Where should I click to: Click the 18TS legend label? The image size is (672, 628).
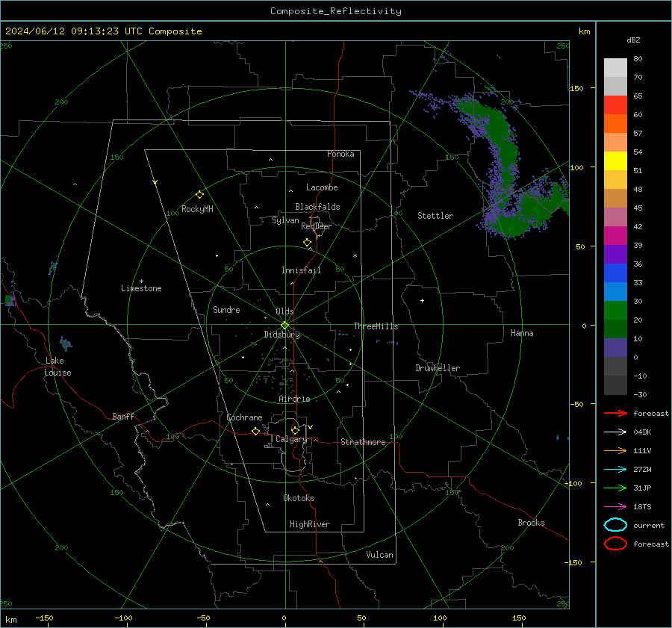coord(642,507)
